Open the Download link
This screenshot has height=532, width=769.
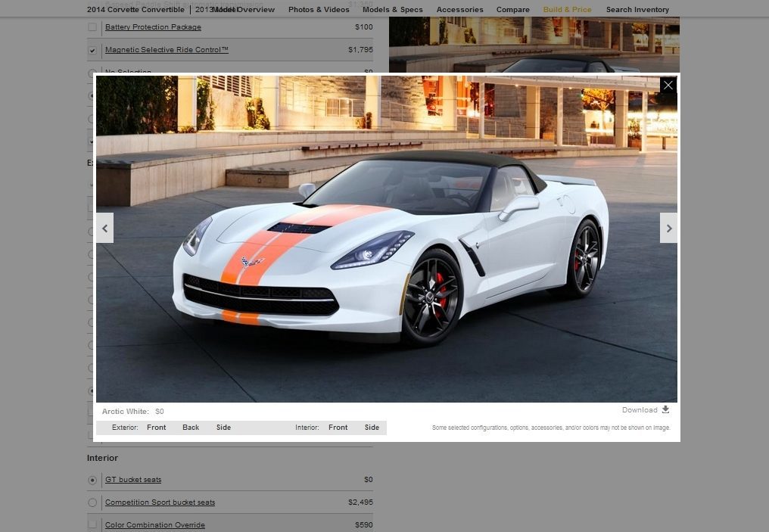[640, 410]
